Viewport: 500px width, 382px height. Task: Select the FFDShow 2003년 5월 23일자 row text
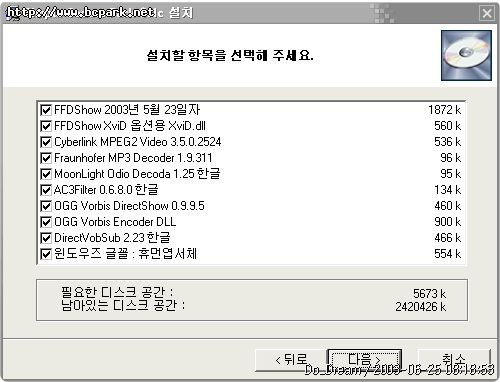coord(127,110)
